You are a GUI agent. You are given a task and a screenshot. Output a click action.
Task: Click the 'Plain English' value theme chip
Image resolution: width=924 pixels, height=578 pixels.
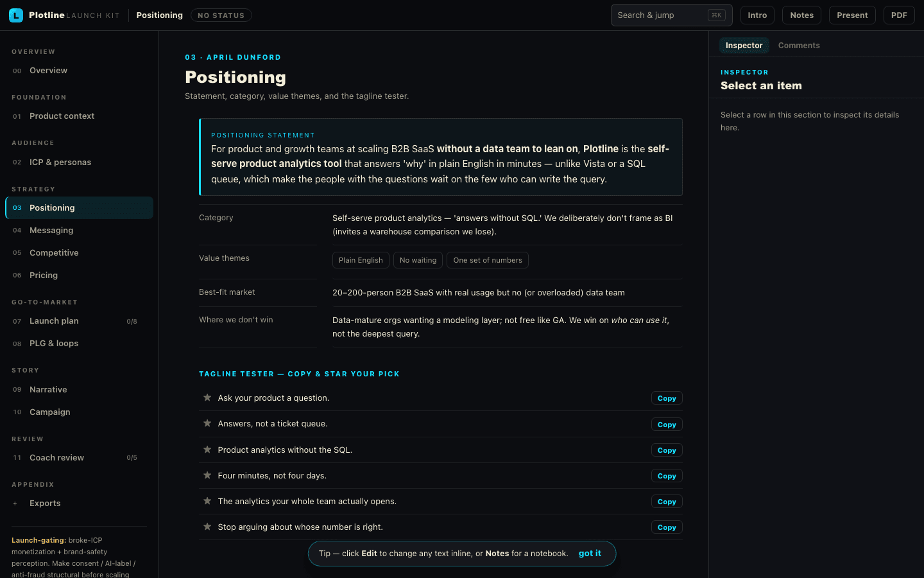361,260
